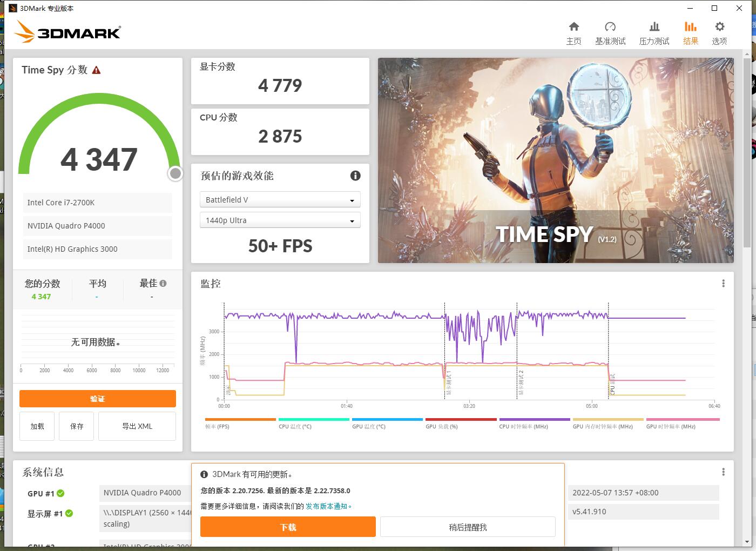Click the info icon in update notification
This screenshot has height=551, width=756.
point(204,474)
